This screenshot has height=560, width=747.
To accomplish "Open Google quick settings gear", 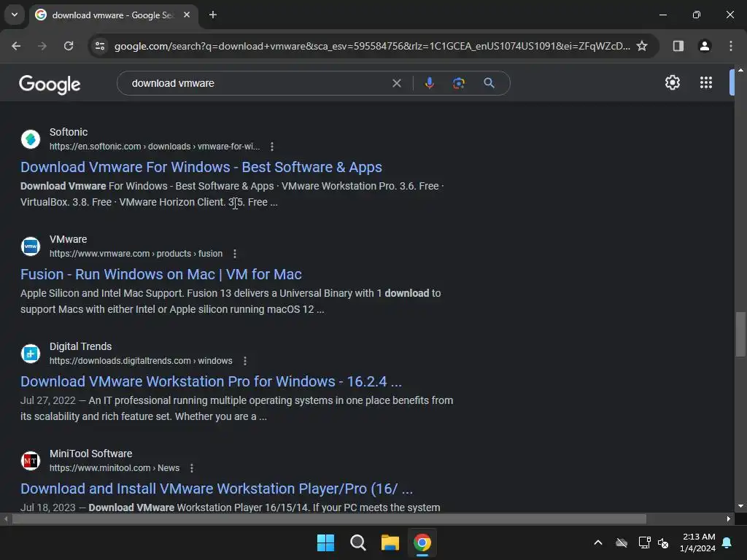I will (672, 82).
